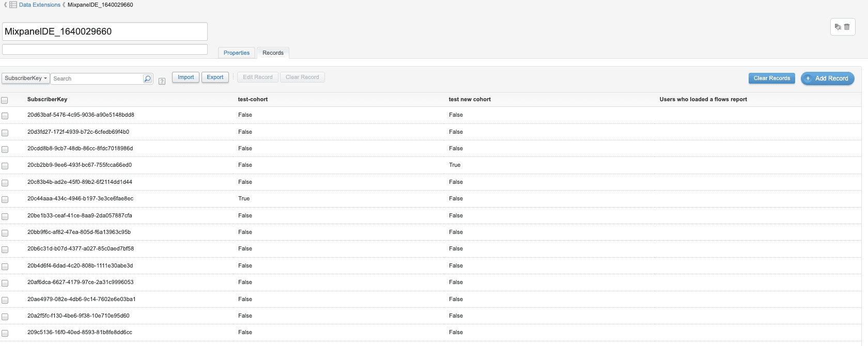Image resolution: width=868 pixels, height=346 pixels.
Task: Open the Data Extensions breadcrumb link
Action: (x=40, y=5)
